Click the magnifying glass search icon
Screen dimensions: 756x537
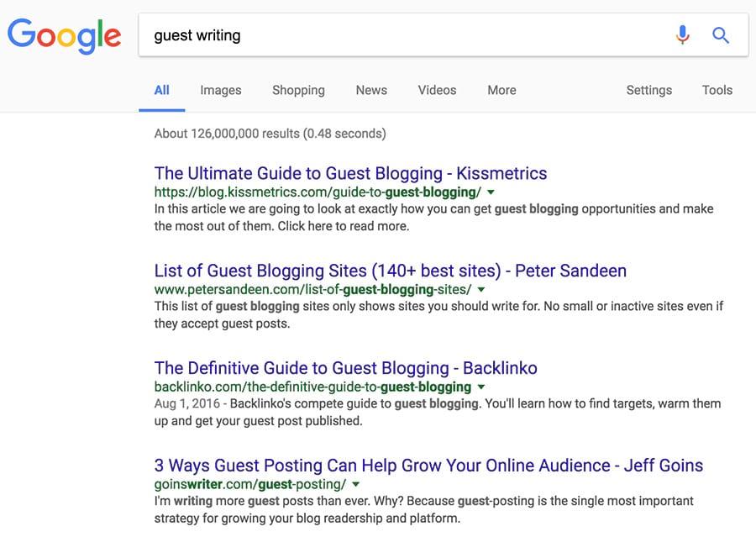(x=721, y=34)
